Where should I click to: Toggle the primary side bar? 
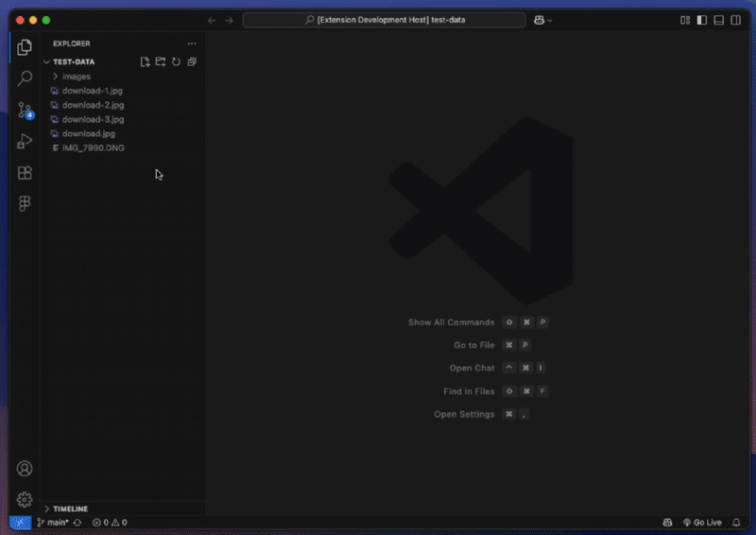coord(702,20)
